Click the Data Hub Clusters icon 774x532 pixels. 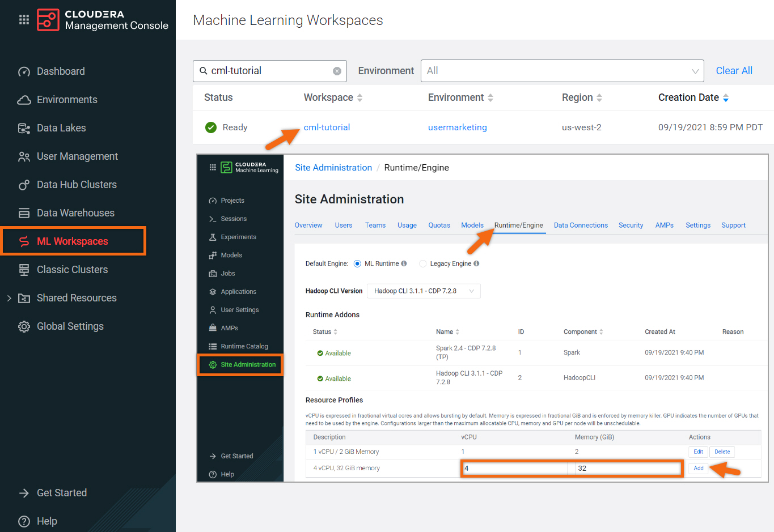point(24,185)
